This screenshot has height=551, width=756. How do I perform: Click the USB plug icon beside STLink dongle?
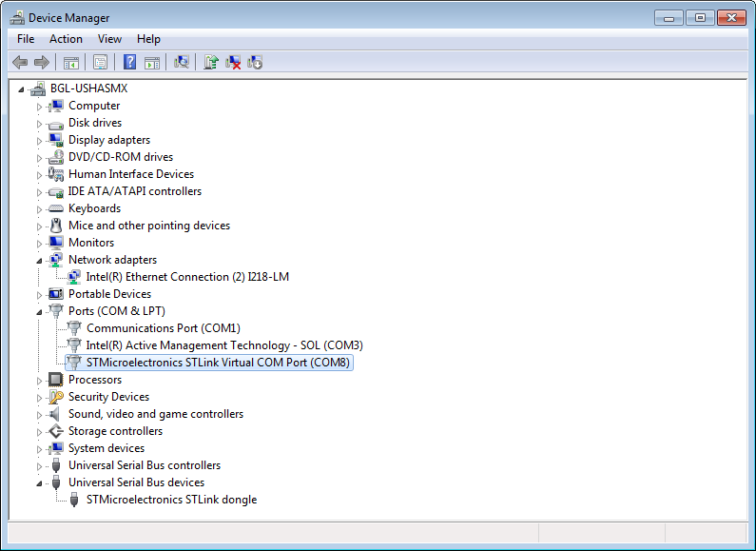tap(74, 500)
